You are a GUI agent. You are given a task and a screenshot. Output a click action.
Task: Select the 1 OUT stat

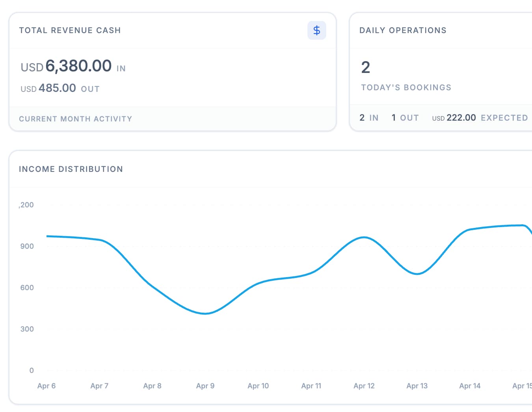tap(405, 117)
